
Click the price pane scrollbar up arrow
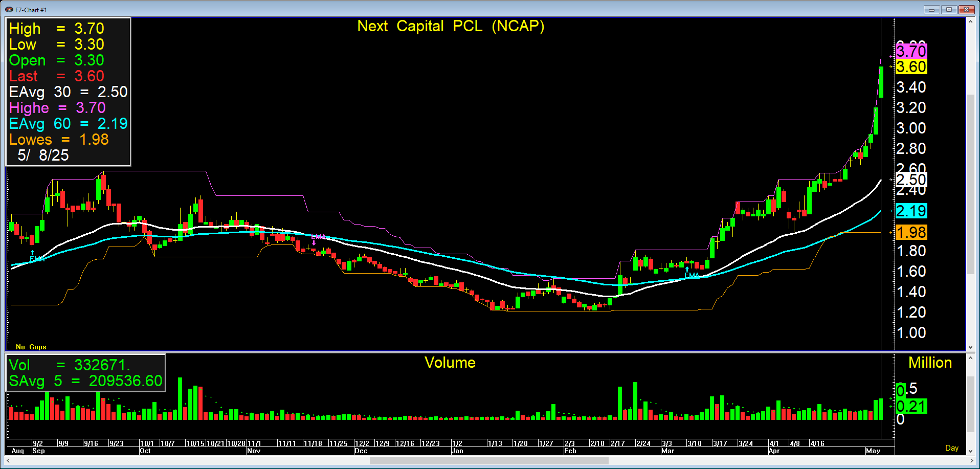[x=970, y=21]
